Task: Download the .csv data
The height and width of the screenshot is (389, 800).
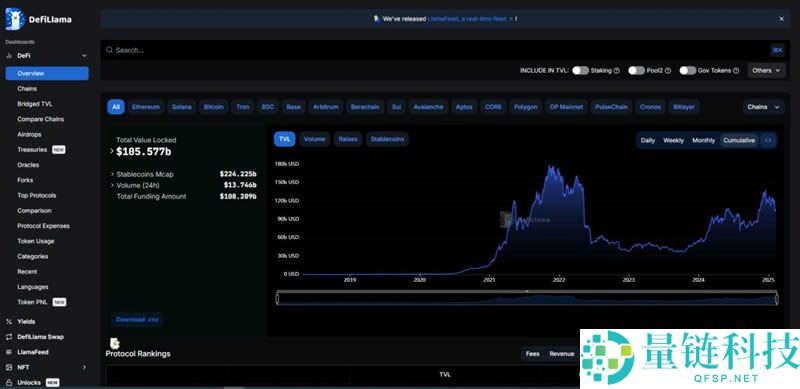Action: coord(137,320)
